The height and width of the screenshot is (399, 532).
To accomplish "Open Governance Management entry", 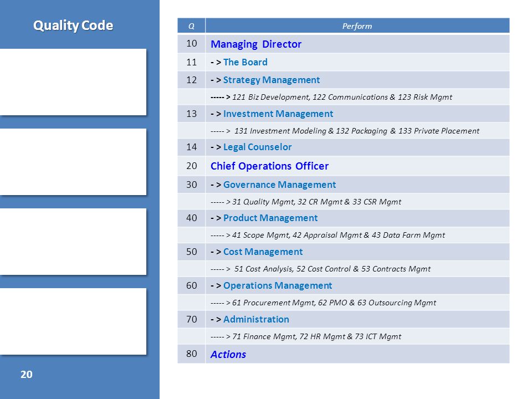I will pos(279,185).
